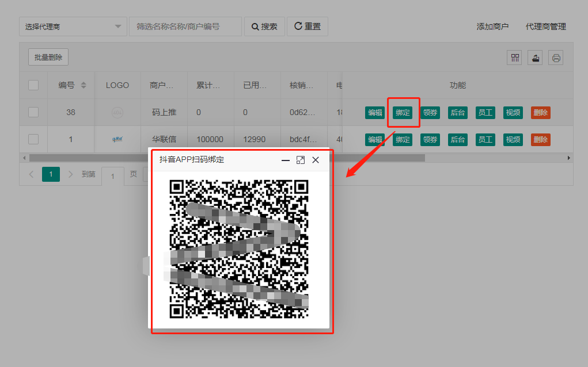
Task: Click the 编辑 button for 码上推
Action: click(x=375, y=112)
